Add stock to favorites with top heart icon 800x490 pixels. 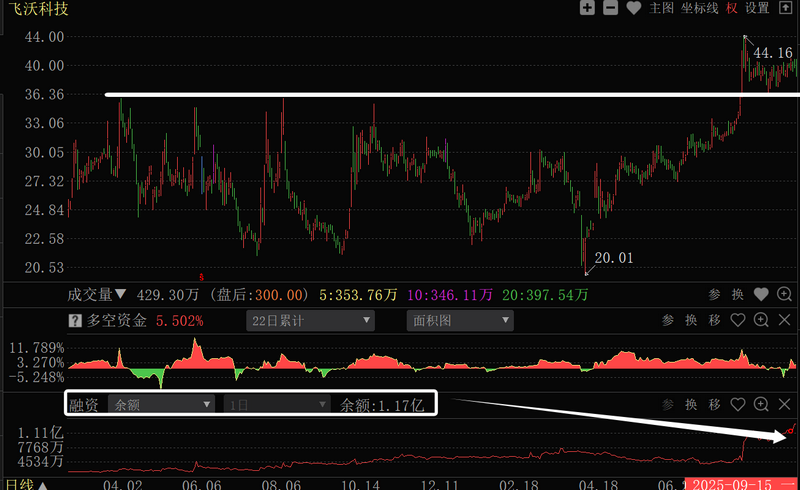[633, 8]
